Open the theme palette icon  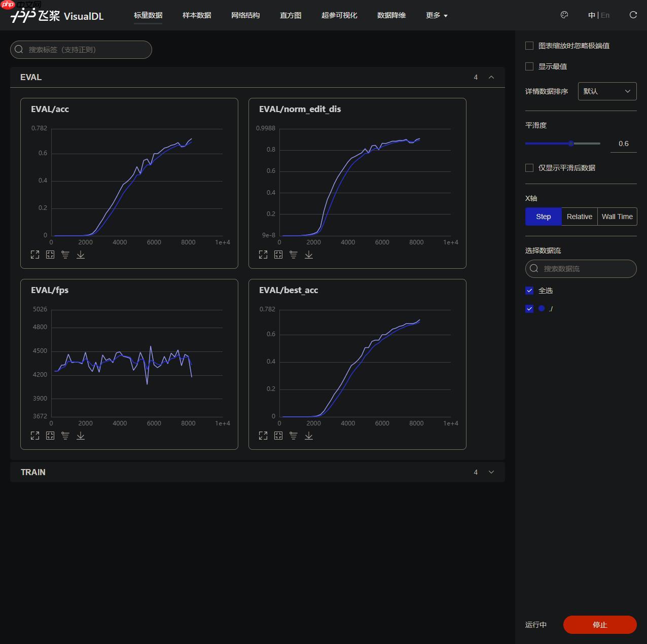tap(564, 15)
